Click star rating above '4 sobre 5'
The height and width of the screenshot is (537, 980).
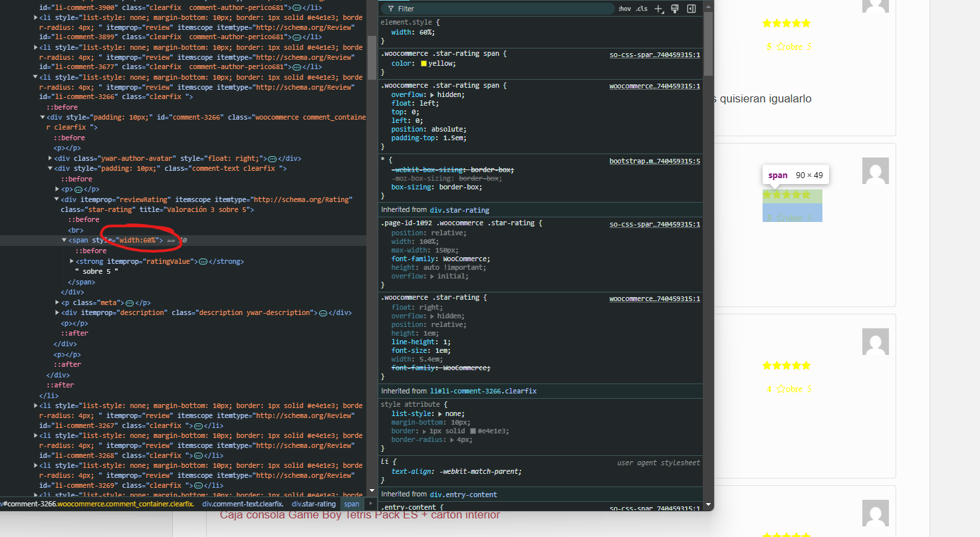pyautogui.click(x=787, y=366)
